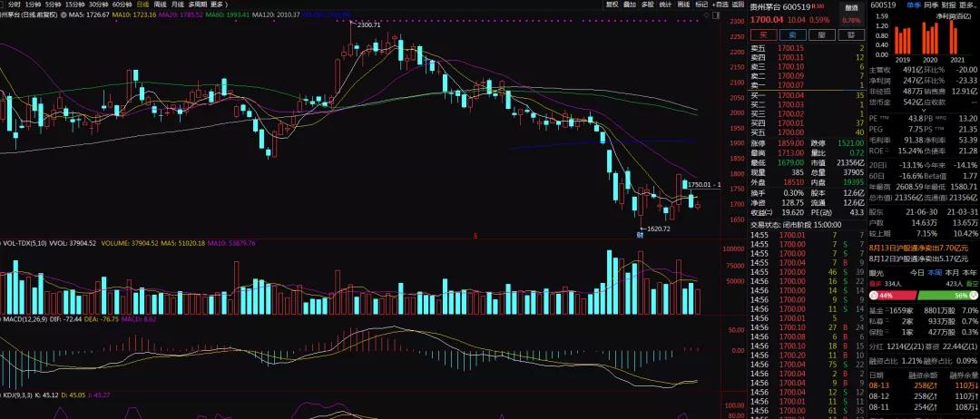The image size is (980, 419).
Task: Click the 买五 1700.00 order row
Action: click(x=808, y=132)
